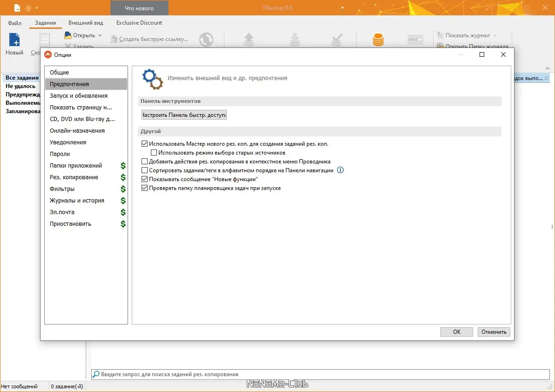
Task: Uncheck Проверять папку планировщика задач при запуске
Action: click(x=144, y=188)
